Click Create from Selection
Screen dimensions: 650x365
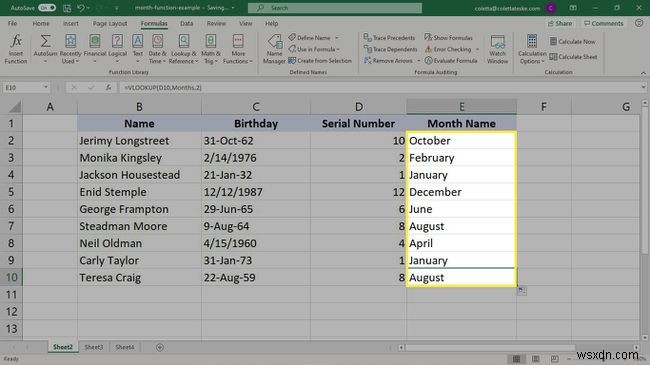click(x=320, y=61)
